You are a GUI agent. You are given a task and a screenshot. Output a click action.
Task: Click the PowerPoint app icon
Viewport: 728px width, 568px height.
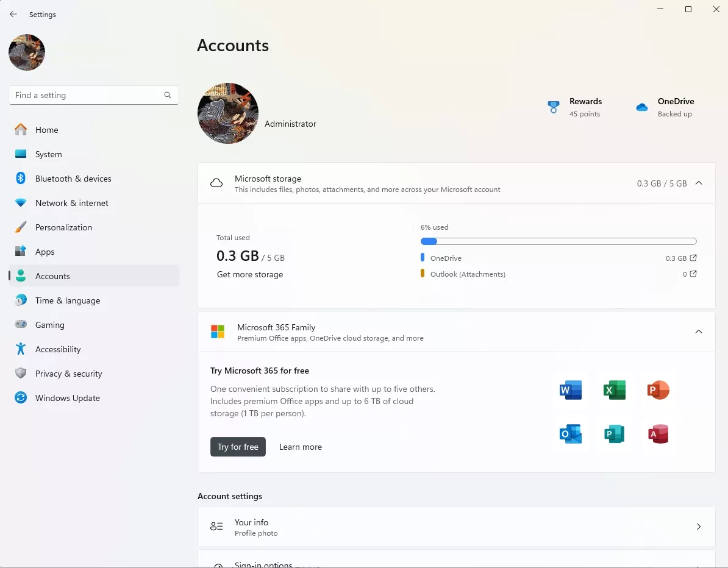click(658, 390)
